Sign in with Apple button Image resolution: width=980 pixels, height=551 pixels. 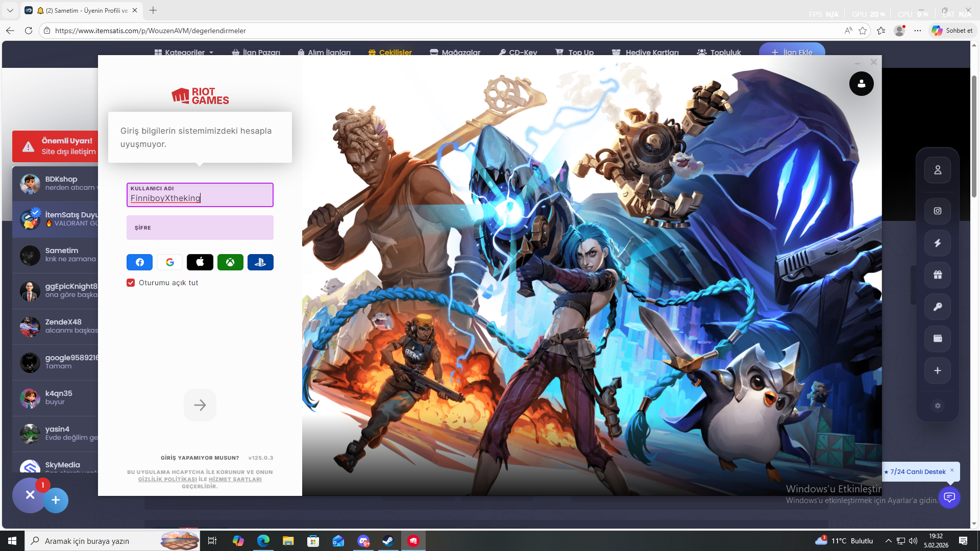pos(200,262)
